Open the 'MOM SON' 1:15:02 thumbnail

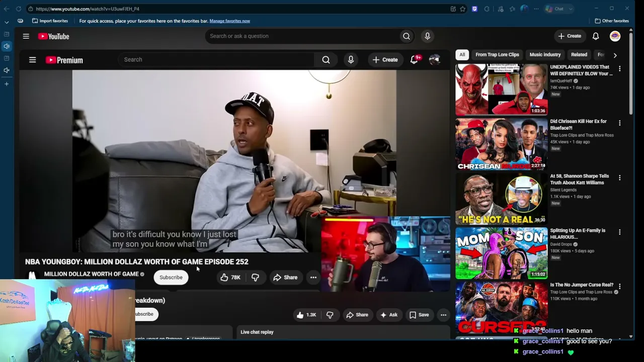click(x=501, y=253)
